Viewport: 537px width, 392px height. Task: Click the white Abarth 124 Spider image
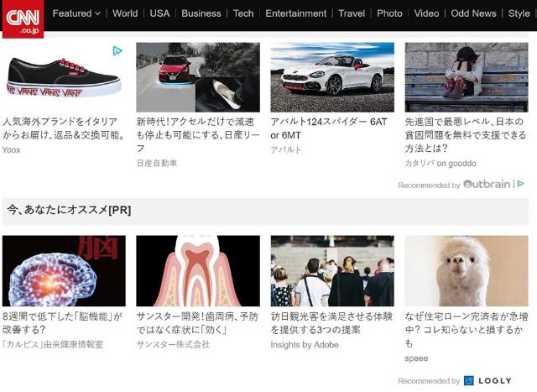[x=332, y=77]
